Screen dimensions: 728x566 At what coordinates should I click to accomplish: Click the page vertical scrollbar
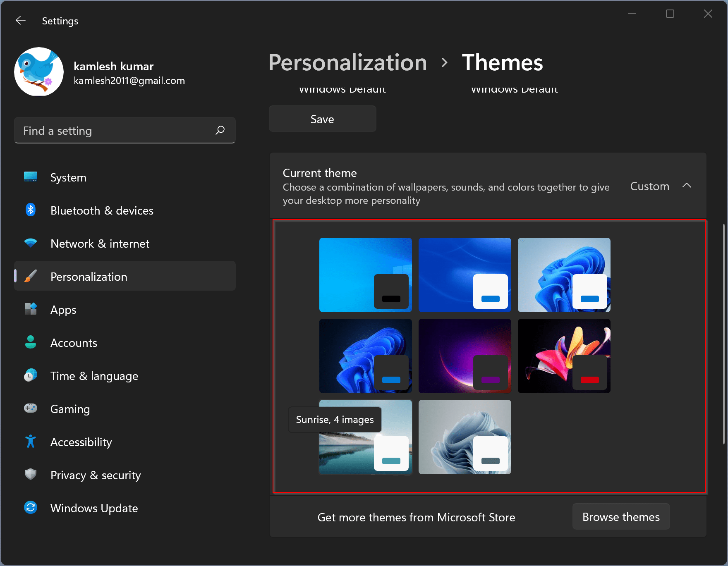pyautogui.click(x=723, y=334)
